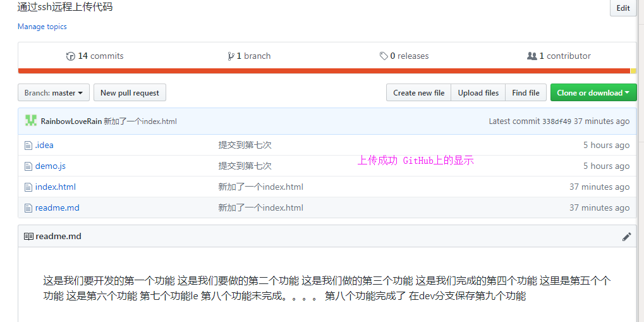Viewport: 644px width, 322px height.
Task: Click 5 hours ago in demo.js row
Action: pyautogui.click(x=606, y=166)
